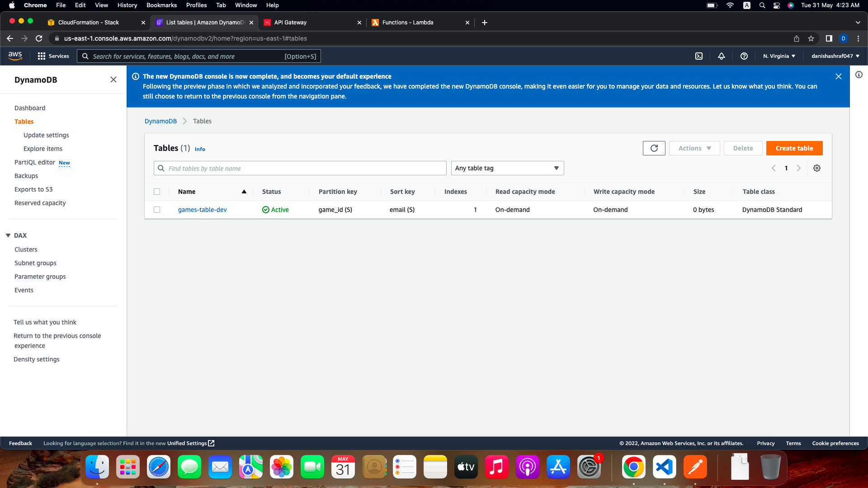Viewport: 868px width, 488px height.
Task: Close the DynamoDB navigation pane
Action: tap(113, 80)
